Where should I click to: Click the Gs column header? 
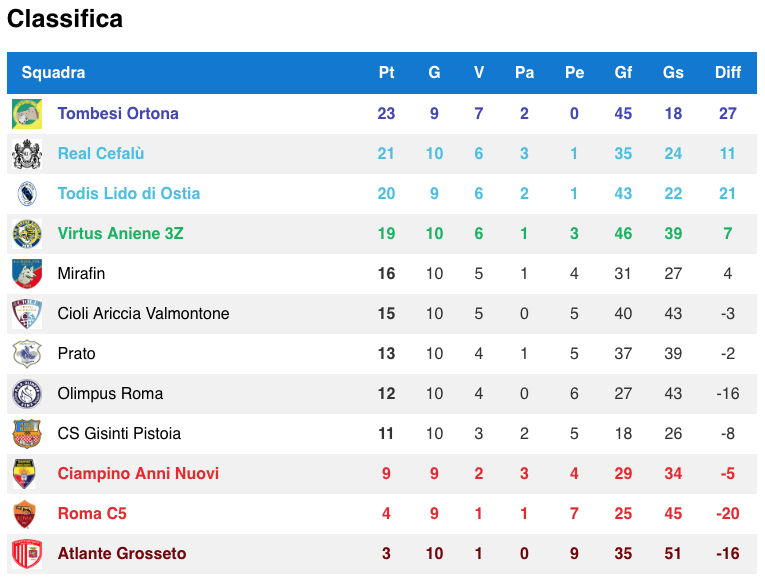coord(673,73)
